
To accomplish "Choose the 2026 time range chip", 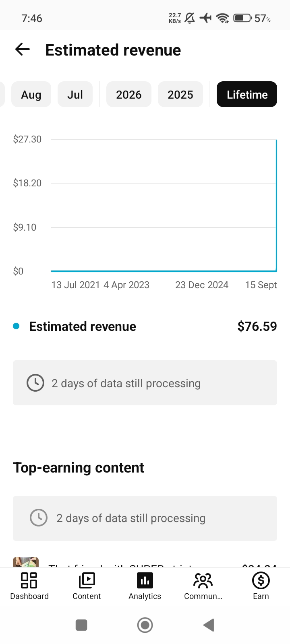I will [x=129, y=94].
